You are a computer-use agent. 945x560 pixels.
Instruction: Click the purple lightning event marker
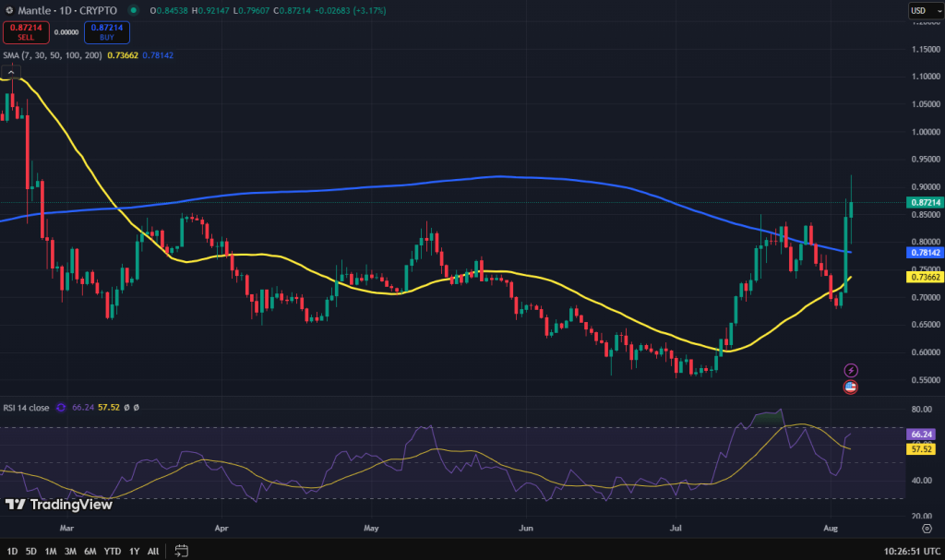click(x=851, y=370)
